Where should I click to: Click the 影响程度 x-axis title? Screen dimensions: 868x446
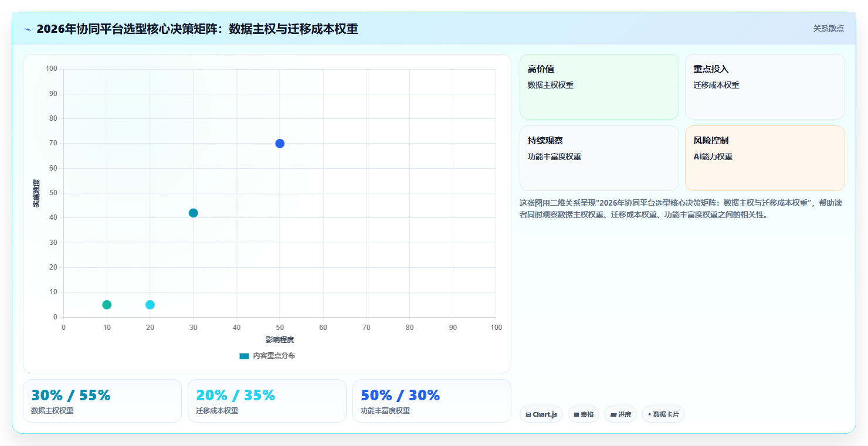pos(280,340)
